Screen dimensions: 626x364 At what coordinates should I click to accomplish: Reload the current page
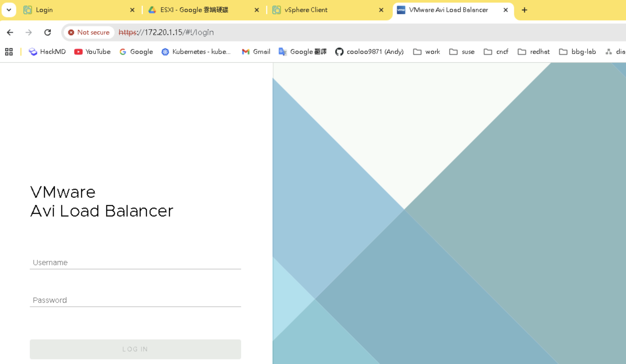47,32
